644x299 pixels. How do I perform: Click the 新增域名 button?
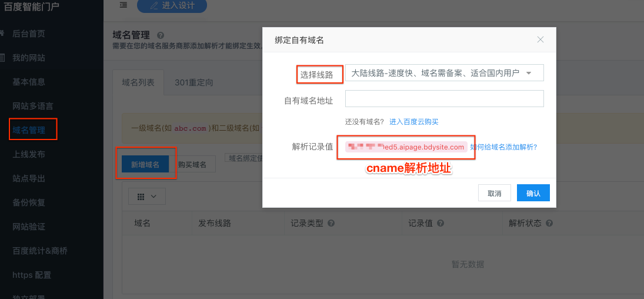tap(145, 164)
